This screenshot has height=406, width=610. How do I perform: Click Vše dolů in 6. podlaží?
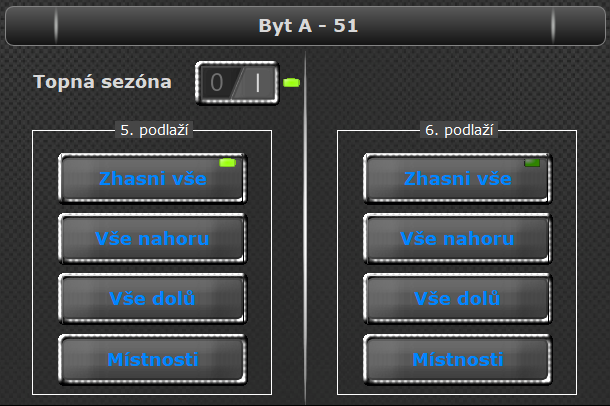point(458,298)
